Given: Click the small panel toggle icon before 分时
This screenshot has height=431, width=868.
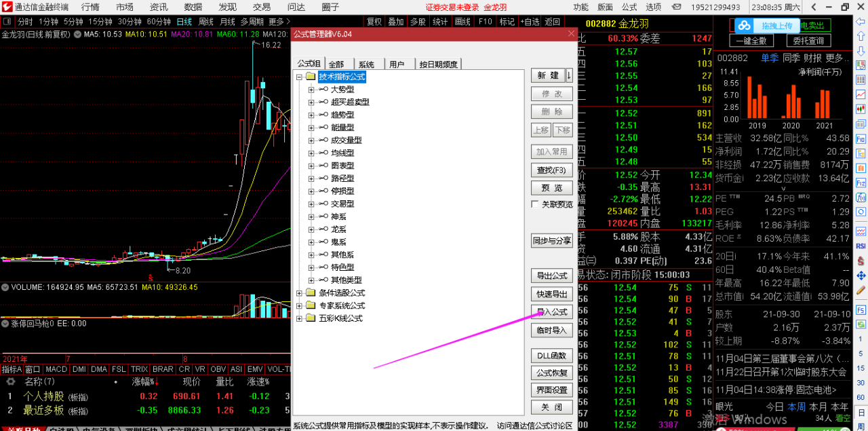Looking at the screenshot, I should [6, 22].
